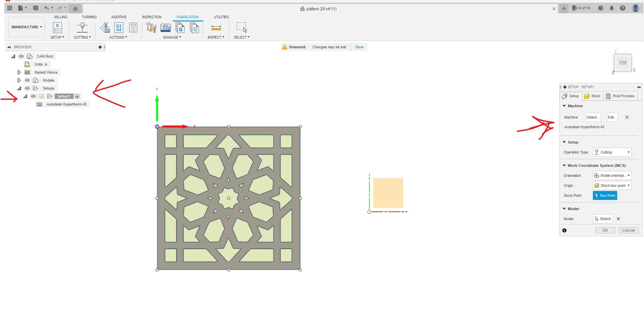The image size is (644, 309).
Task: Open the Stock tab in Setup dialog
Action: click(x=592, y=96)
